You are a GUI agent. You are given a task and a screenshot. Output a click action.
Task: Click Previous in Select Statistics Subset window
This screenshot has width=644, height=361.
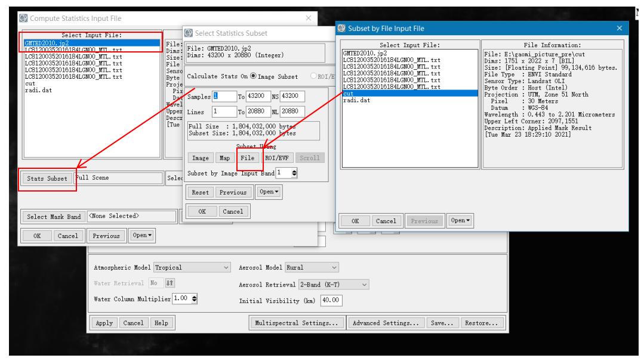[233, 192]
